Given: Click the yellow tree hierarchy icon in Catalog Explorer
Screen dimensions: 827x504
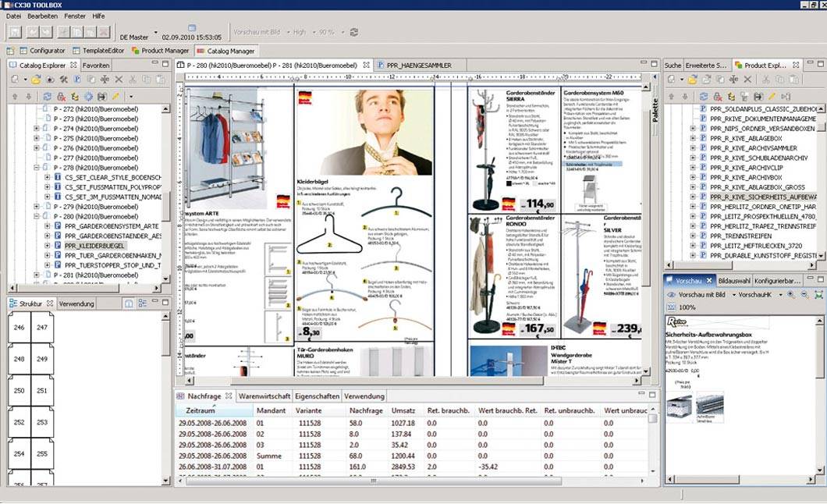Looking at the screenshot, I should (x=75, y=97).
